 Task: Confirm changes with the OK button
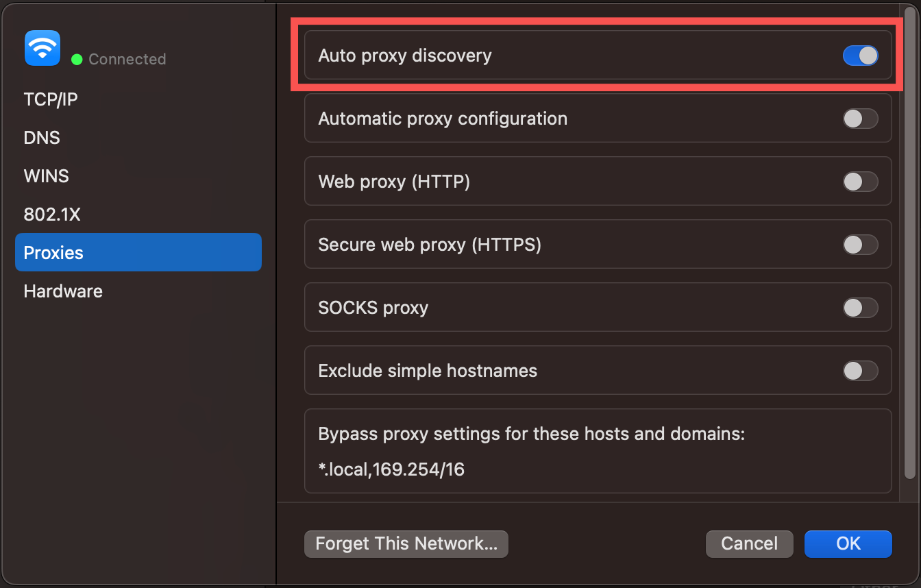pyautogui.click(x=848, y=544)
